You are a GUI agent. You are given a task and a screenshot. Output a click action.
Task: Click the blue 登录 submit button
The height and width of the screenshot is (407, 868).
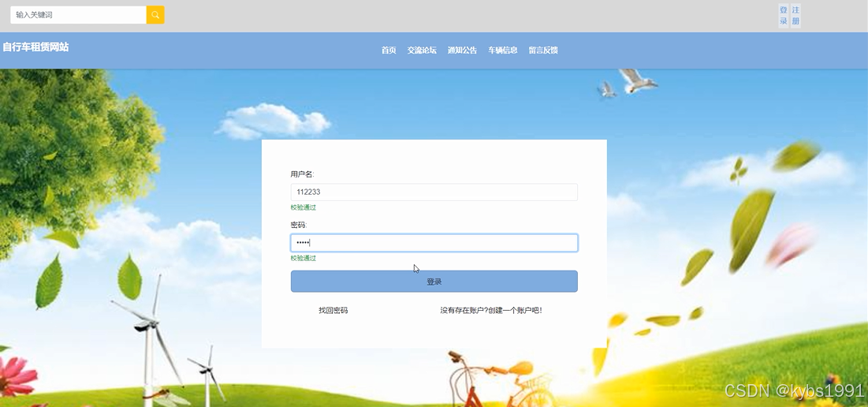point(434,282)
